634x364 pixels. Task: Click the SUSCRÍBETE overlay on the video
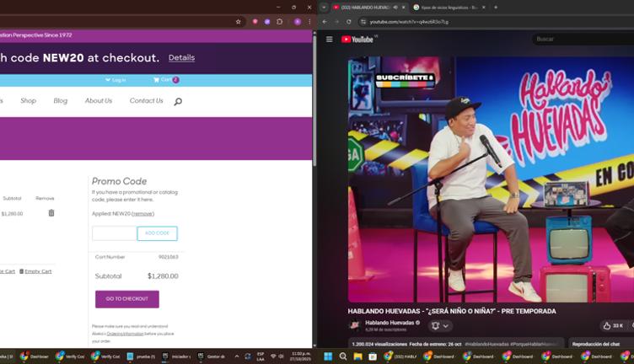(x=405, y=80)
